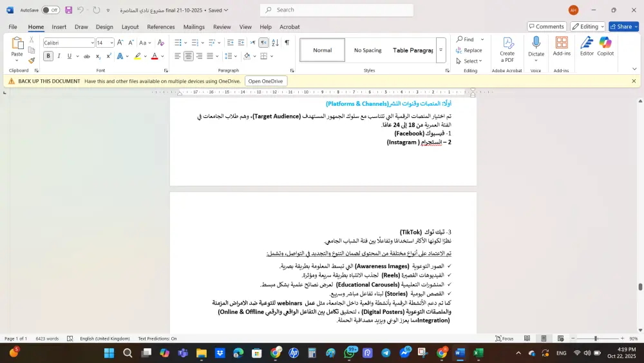Screen dimensions: 644x363
Task: Apply text highlight color
Action: point(138,56)
